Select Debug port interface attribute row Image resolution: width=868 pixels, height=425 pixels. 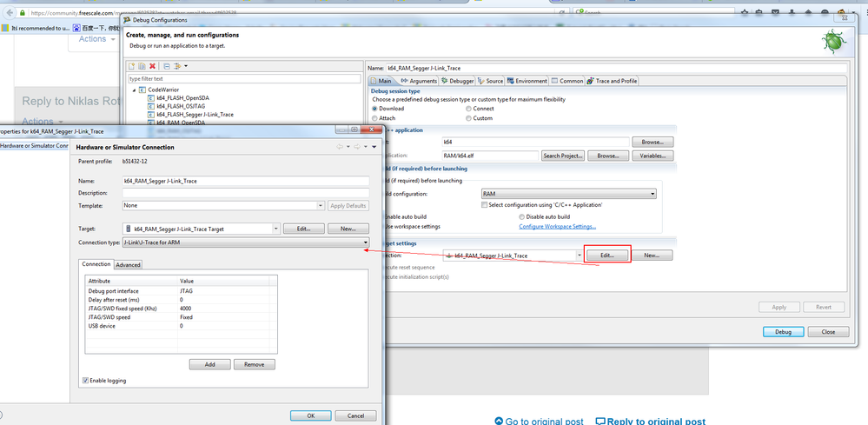tap(181, 290)
